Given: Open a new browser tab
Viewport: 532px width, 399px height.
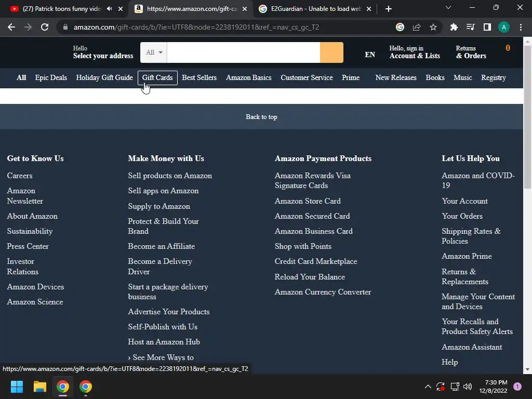Looking at the screenshot, I should point(389,9).
